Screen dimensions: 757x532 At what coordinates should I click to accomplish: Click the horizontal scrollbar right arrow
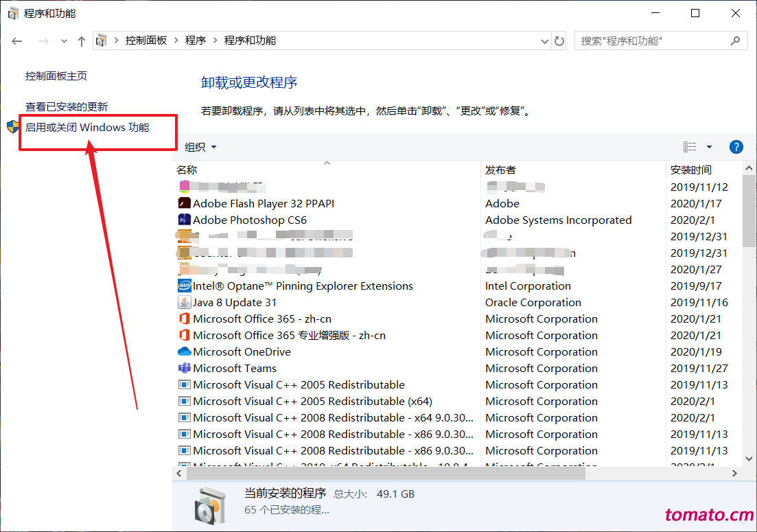(734, 474)
